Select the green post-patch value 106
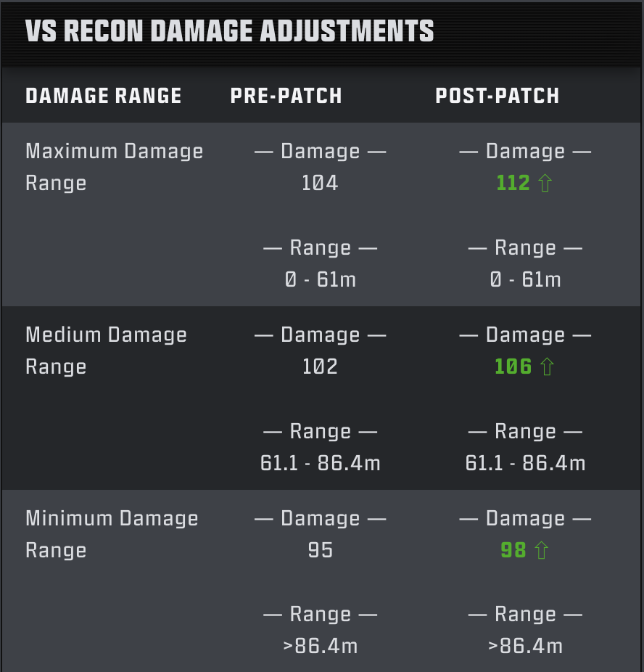 tap(513, 366)
